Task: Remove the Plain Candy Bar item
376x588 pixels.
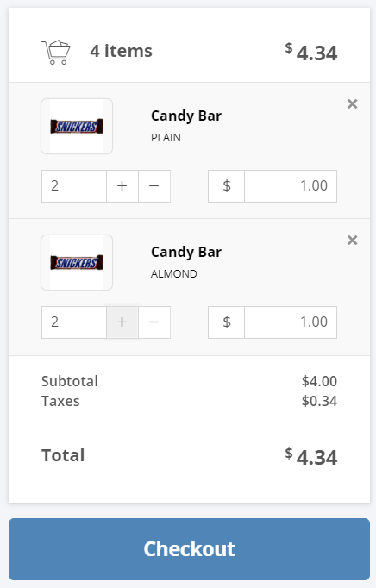Action: tap(353, 103)
